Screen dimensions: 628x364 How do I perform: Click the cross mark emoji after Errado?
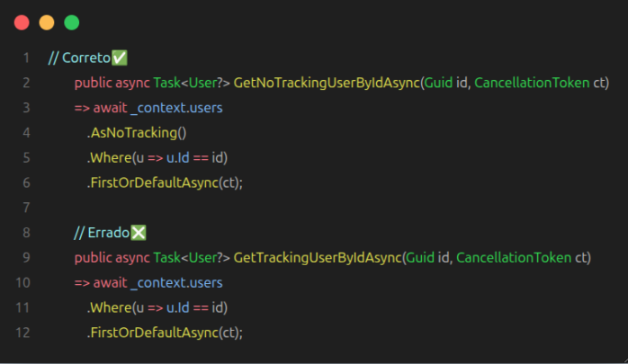(x=138, y=233)
